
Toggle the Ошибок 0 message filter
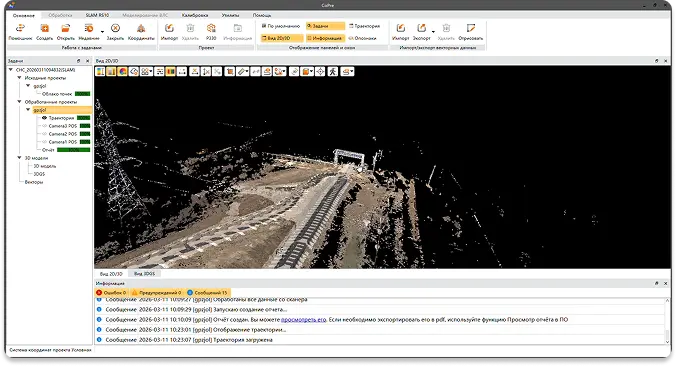point(111,292)
